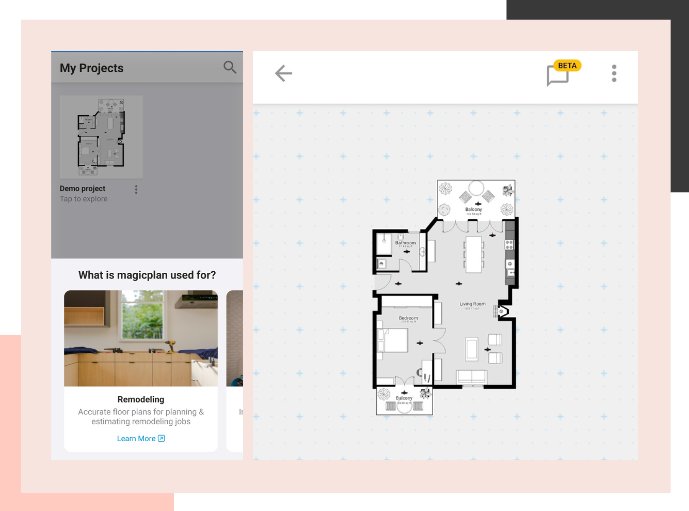Screen dimensions: 689x511
Task: Select the Bedroom label in floor plan
Action: pyautogui.click(x=408, y=318)
